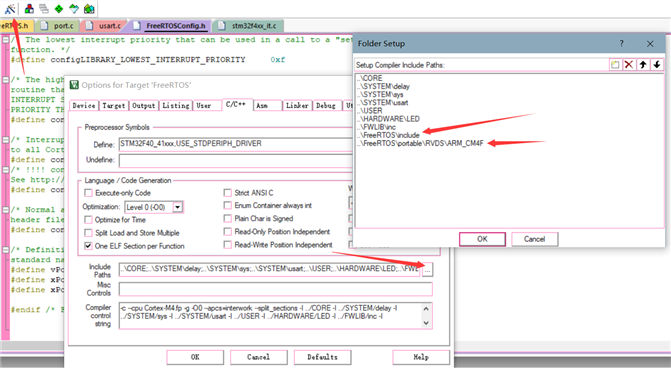Enable Strict ANSI C checkbox
Image resolution: width=671 pixels, height=368 pixels.
tap(228, 193)
